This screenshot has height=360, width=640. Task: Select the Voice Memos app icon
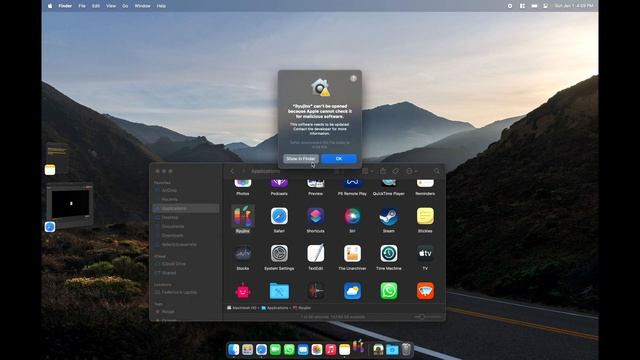tap(316, 291)
